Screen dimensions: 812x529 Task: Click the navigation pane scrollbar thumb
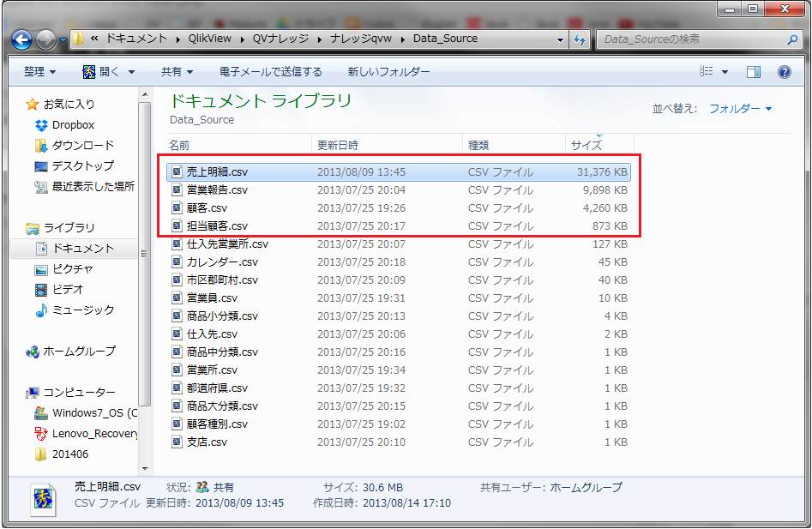coord(145,254)
